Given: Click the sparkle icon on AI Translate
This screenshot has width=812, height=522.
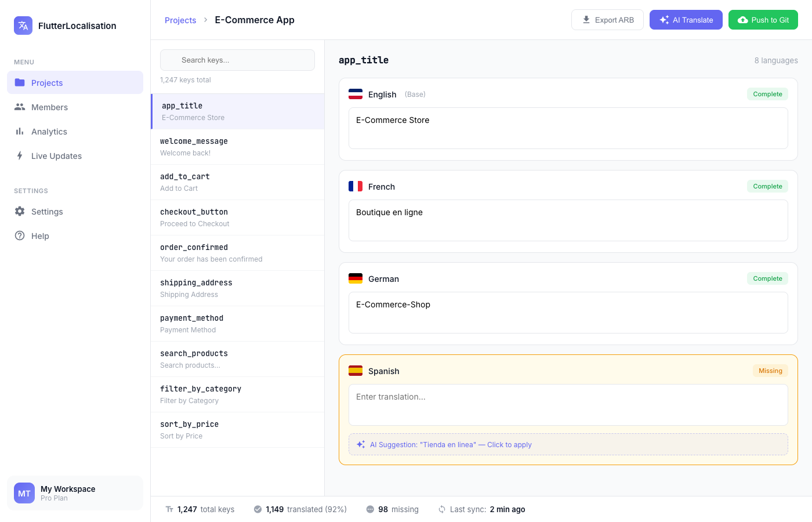Looking at the screenshot, I should pyautogui.click(x=664, y=19).
